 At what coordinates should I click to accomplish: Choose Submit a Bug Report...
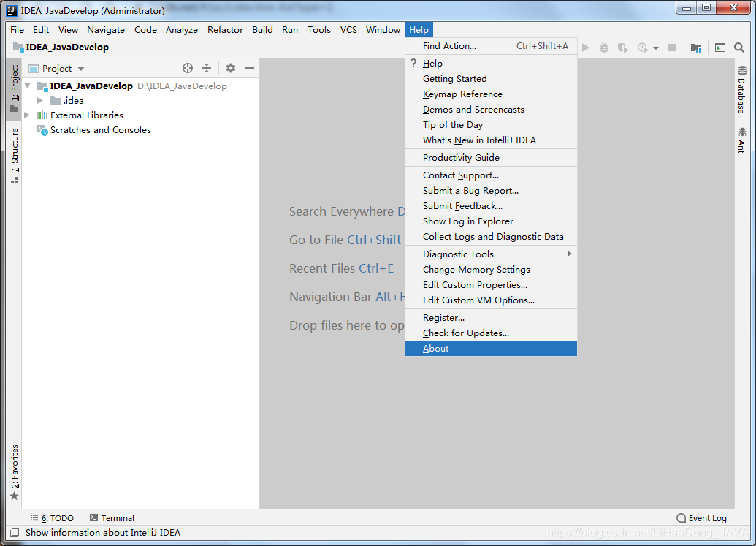491,191
